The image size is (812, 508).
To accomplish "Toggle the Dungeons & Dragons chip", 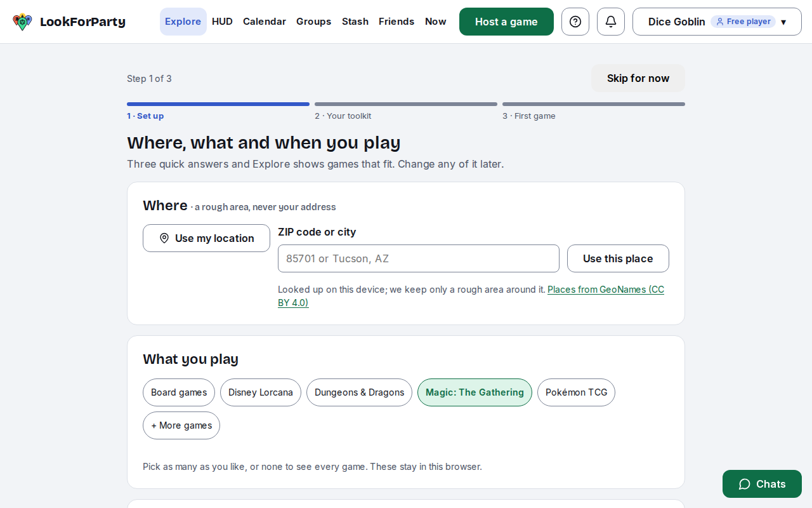I will click(x=359, y=392).
